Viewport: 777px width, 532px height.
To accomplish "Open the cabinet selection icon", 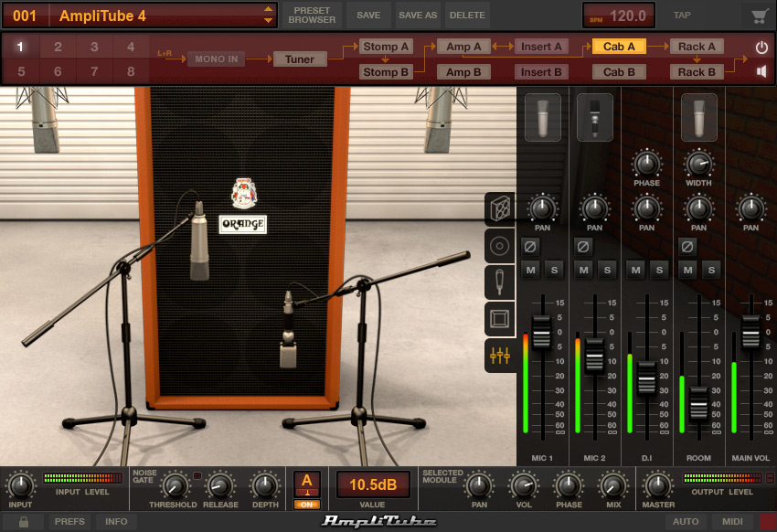I will coord(500,208).
